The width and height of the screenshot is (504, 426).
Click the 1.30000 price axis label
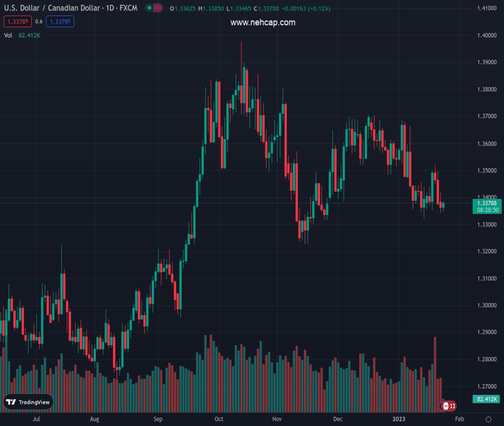click(486, 305)
